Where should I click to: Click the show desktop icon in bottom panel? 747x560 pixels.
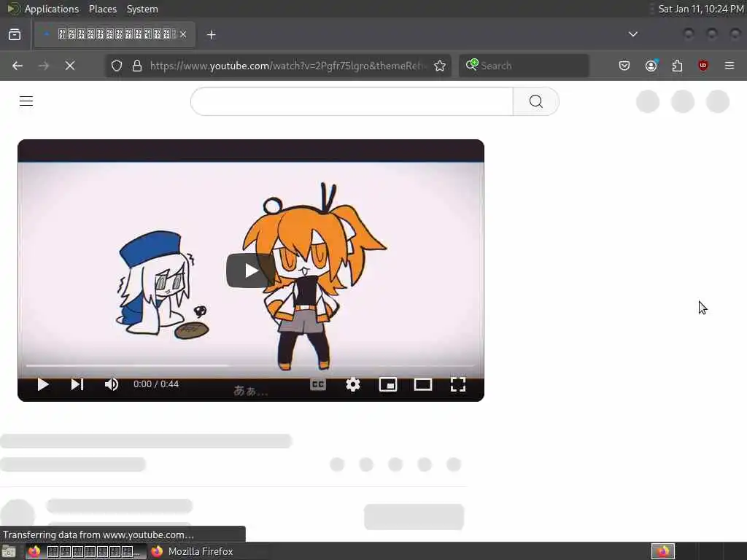9,551
